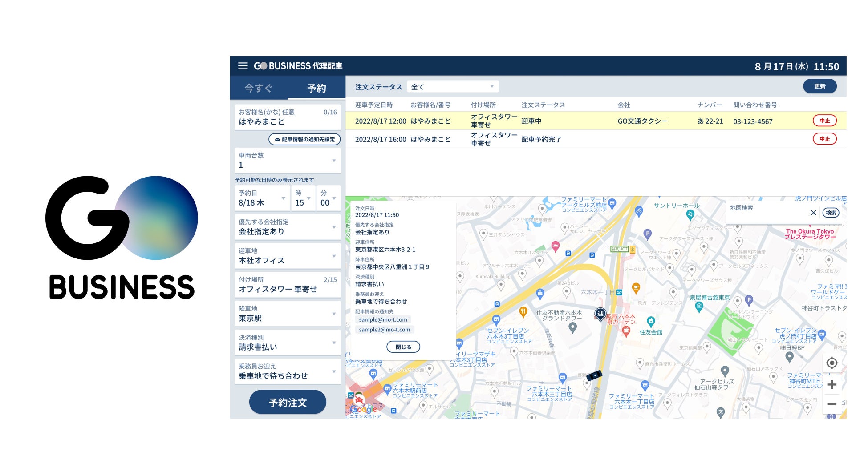Click the current location target icon
868x472 pixels.
pos(832,363)
